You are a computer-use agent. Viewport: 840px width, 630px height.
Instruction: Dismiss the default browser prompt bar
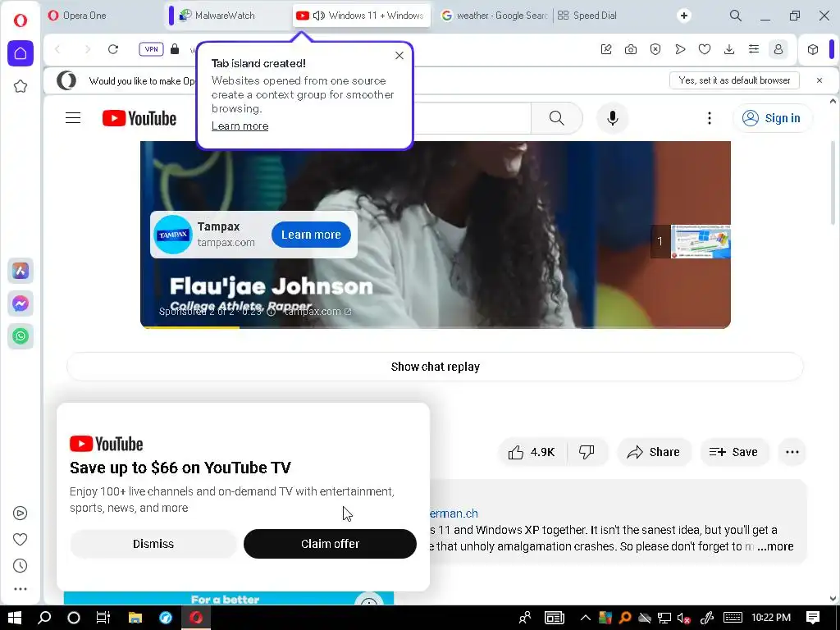[819, 80]
